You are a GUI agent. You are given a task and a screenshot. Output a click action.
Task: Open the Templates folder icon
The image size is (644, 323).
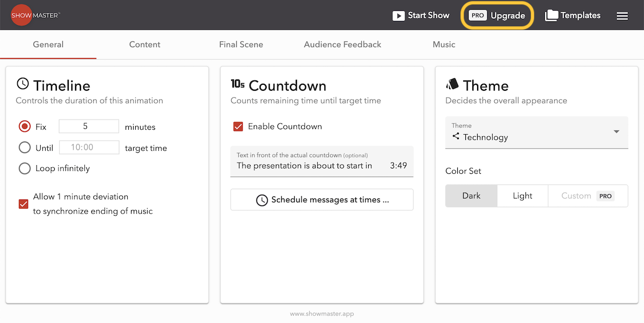(551, 16)
